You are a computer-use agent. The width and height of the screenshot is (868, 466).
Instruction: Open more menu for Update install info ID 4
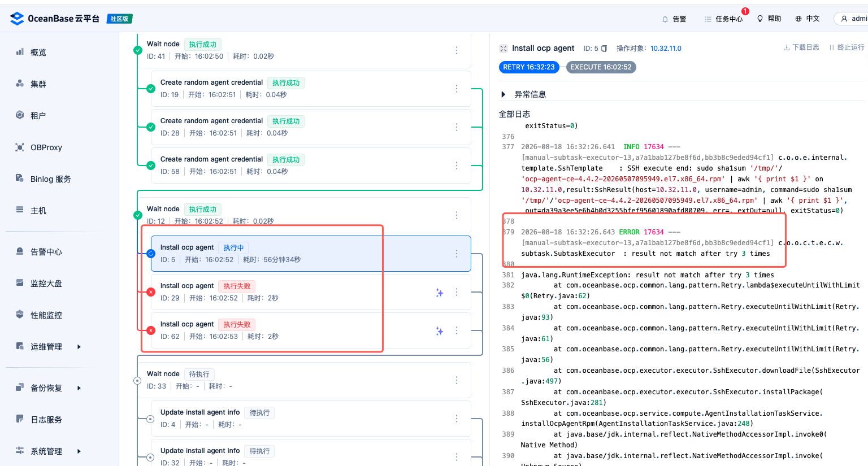[457, 419]
